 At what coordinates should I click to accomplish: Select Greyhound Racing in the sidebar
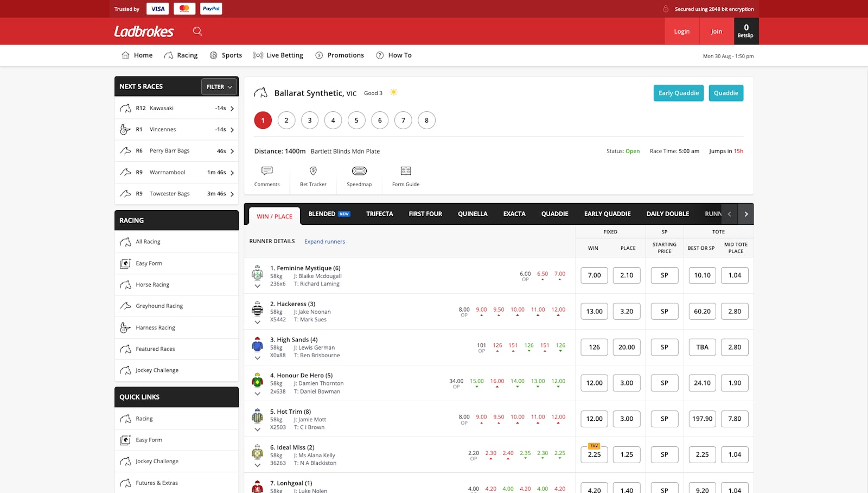(x=158, y=306)
